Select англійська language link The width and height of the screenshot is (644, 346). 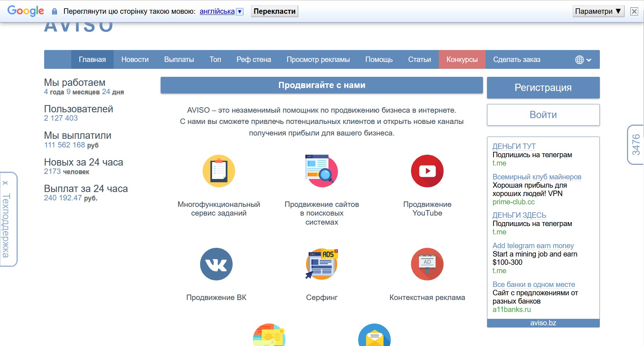pos(217,11)
